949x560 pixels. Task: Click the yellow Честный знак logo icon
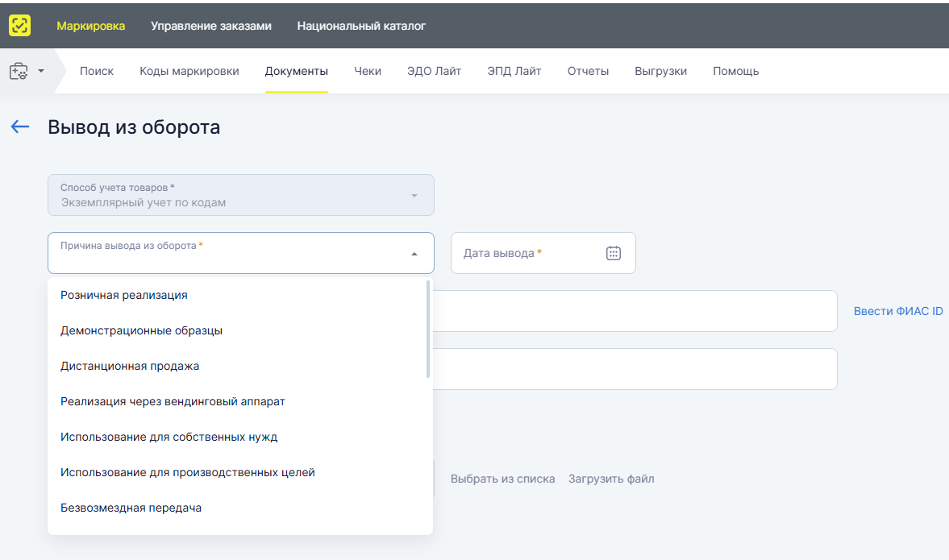[20, 26]
